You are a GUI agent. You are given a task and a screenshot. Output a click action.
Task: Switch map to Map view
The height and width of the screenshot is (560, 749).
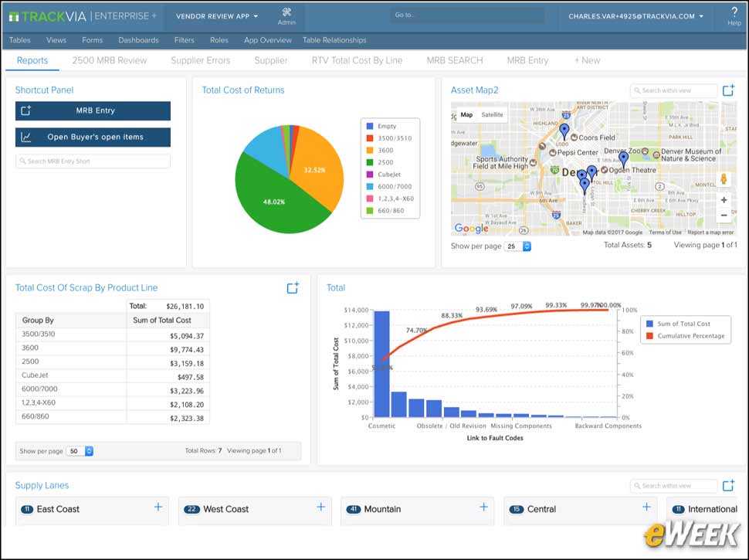point(466,114)
